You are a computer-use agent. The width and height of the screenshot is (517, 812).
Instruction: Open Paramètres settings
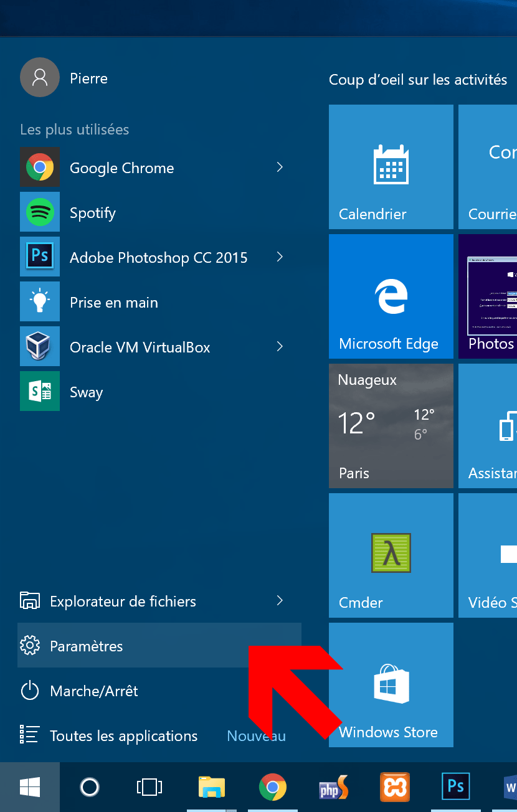point(159,646)
